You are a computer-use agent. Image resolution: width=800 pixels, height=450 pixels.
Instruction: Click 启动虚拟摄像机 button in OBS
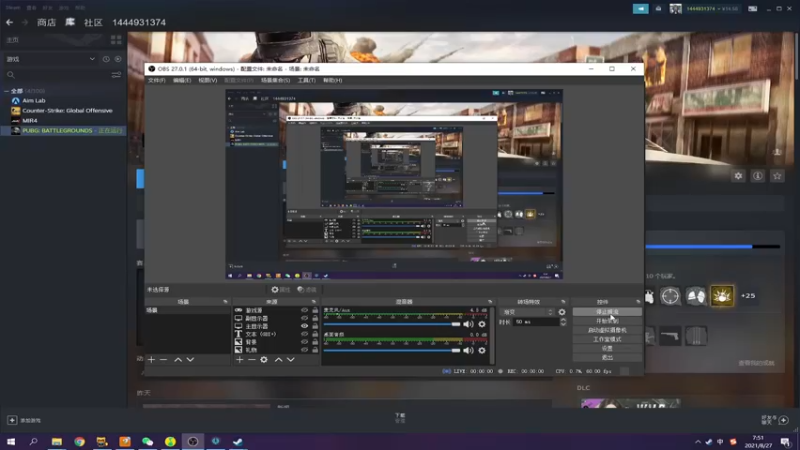607,330
